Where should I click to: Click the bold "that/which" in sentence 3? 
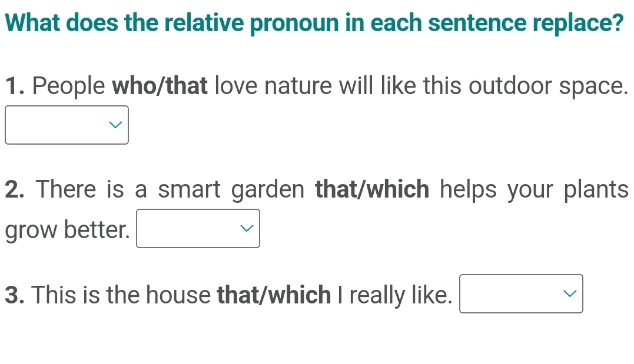point(274,295)
